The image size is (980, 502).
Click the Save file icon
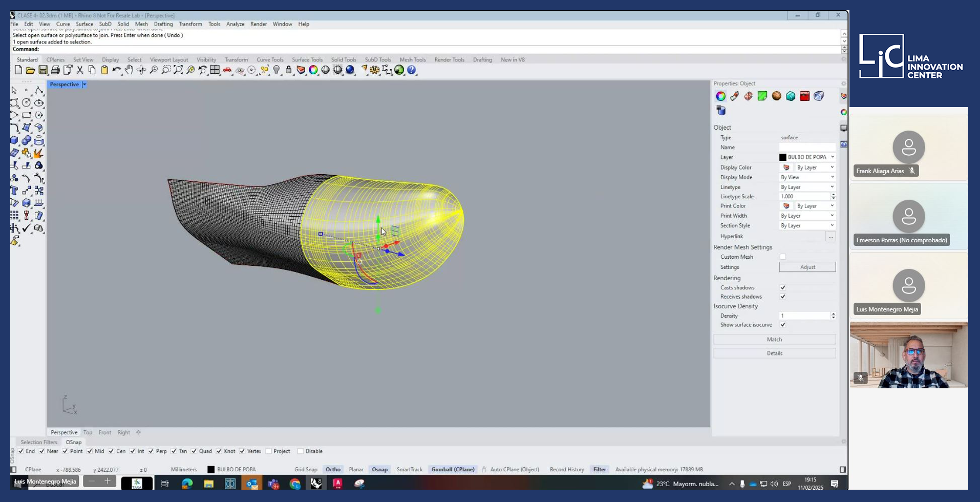point(43,70)
